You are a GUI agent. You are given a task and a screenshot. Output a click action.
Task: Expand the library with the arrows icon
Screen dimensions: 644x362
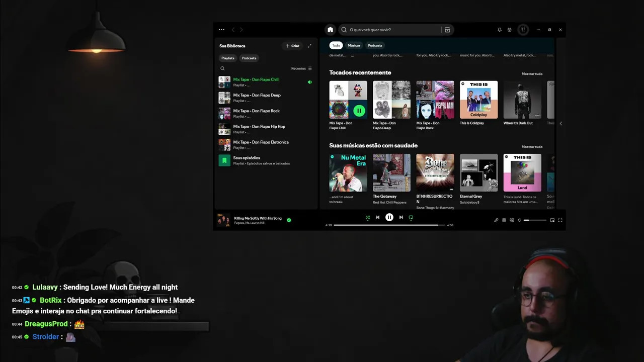coord(309,46)
